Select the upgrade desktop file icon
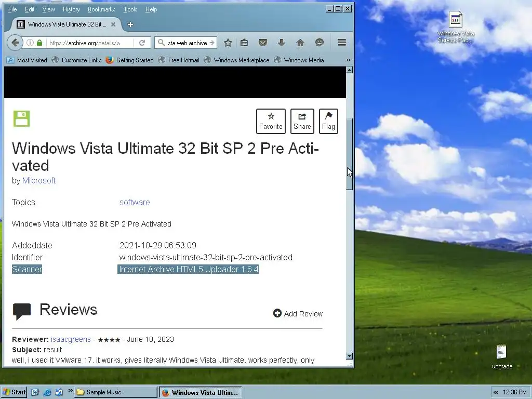Viewport: 532px width, 399px height. pos(502,357)
